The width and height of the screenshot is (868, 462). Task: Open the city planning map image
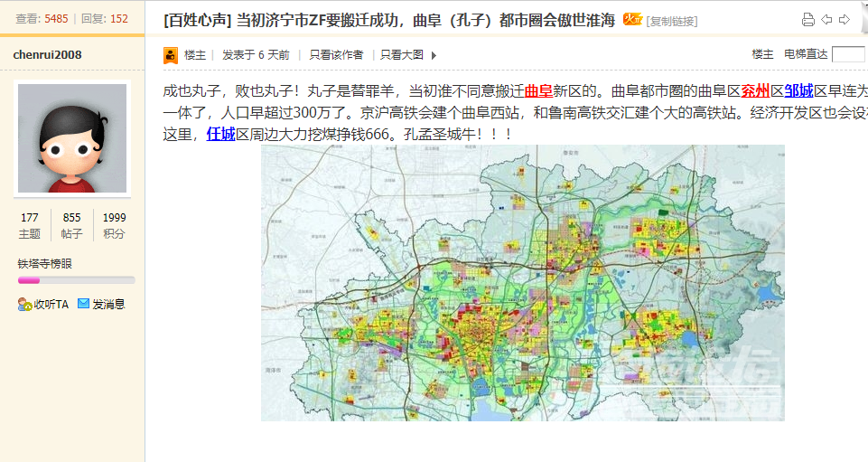click(523, 283)
